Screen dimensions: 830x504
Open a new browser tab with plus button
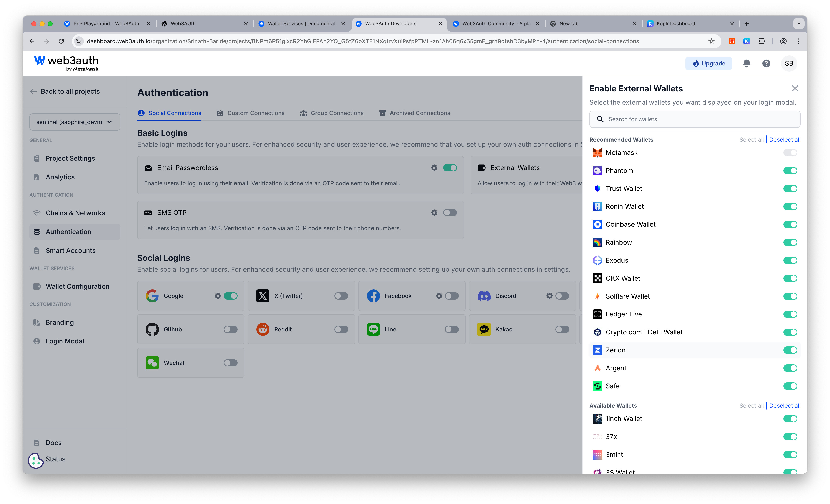pos(746,23)
